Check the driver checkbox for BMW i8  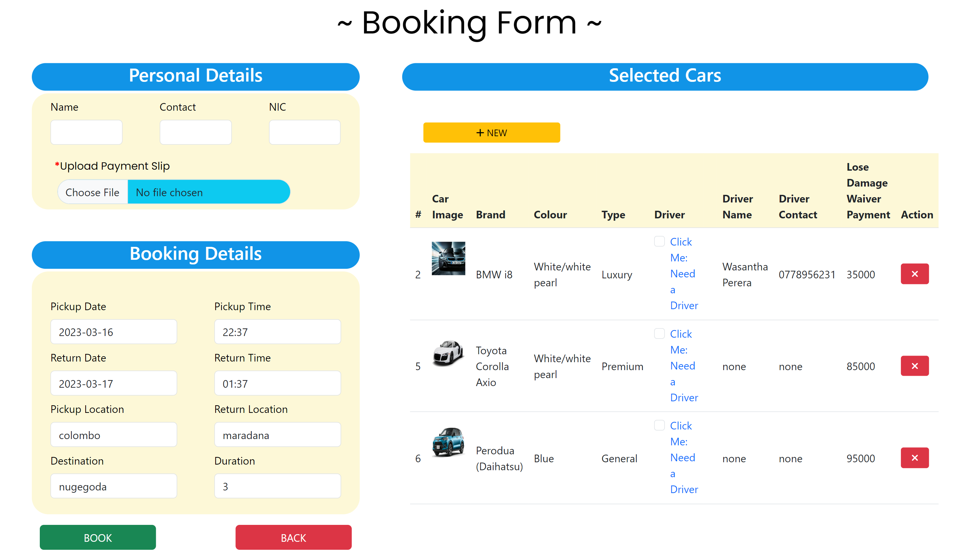tap(659, 241)
